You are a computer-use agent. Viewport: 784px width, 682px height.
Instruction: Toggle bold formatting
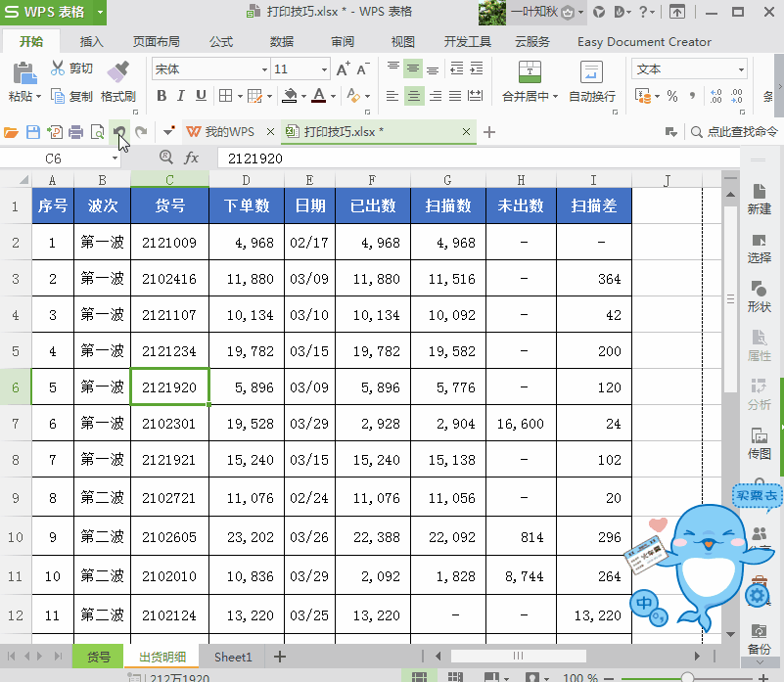161,96
